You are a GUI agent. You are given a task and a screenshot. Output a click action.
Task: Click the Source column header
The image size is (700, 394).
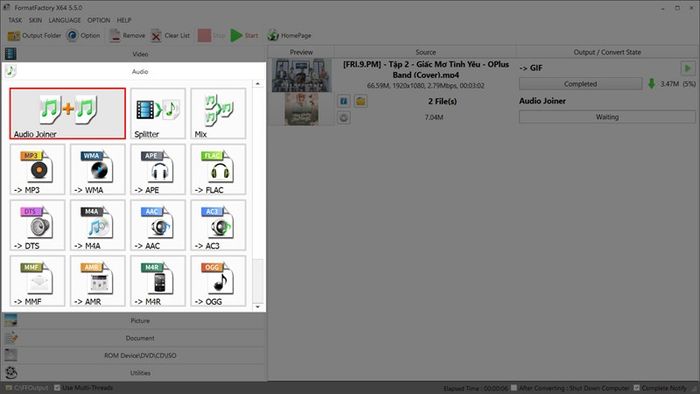coord(425,52)
